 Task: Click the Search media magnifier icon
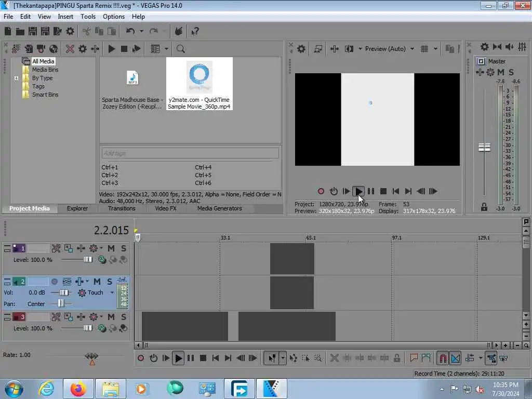[180, 49]
